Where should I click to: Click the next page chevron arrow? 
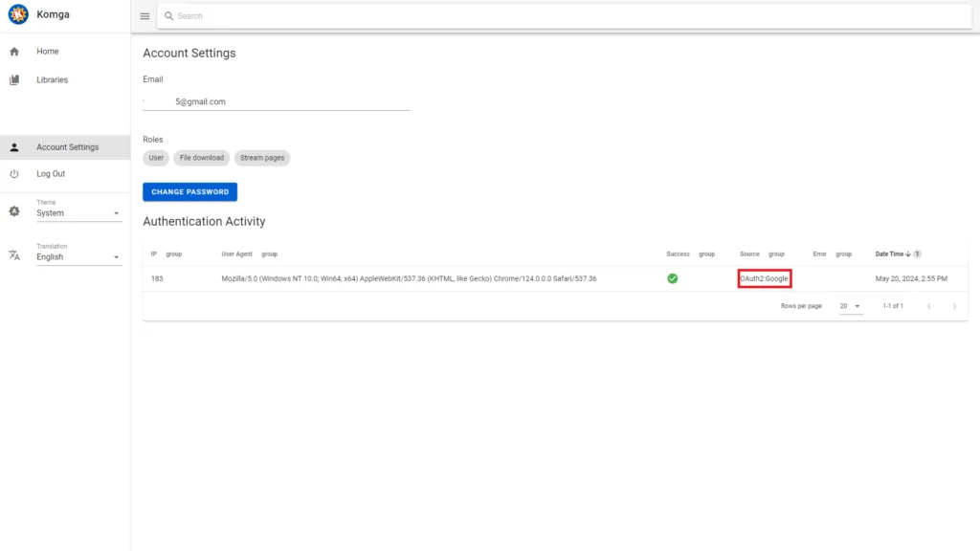[x=954, y=306]
